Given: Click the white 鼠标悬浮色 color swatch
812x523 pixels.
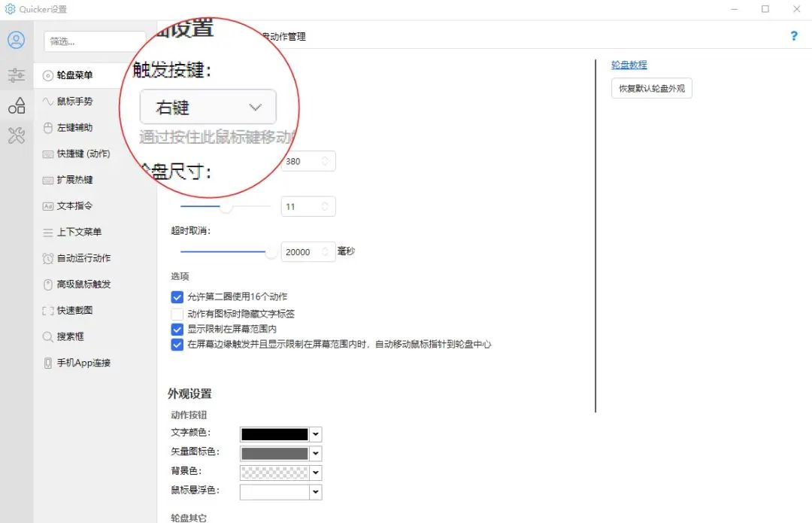Looking at the screenshot, I should click(x=274, y=491).
